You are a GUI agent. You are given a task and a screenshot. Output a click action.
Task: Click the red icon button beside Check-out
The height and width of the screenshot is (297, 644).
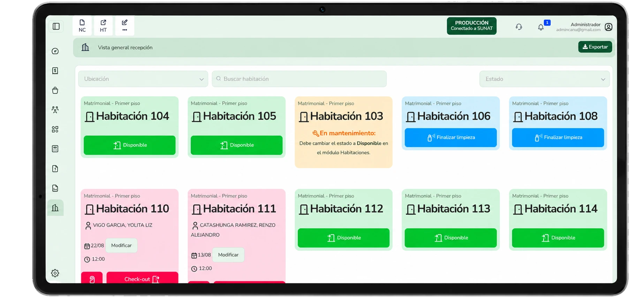click(x=92, y=278)
